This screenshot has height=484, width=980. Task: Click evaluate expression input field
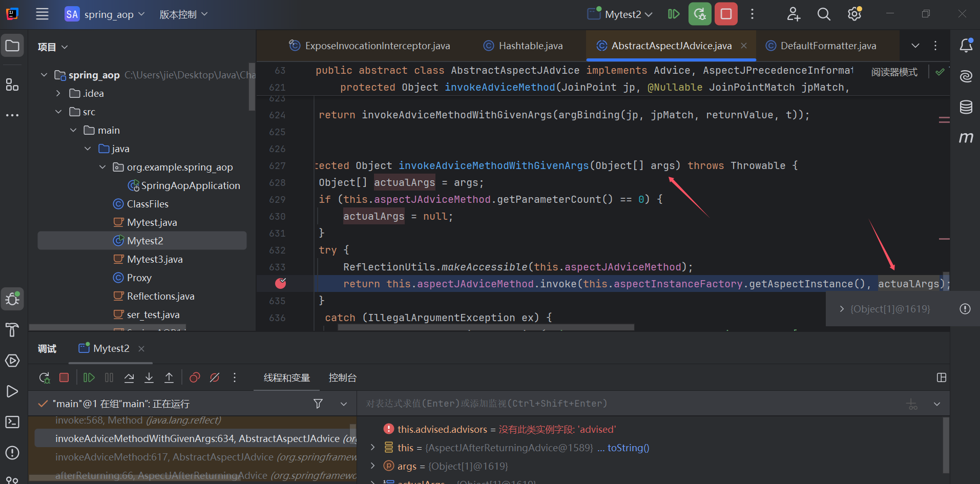[x=630, y=404]
